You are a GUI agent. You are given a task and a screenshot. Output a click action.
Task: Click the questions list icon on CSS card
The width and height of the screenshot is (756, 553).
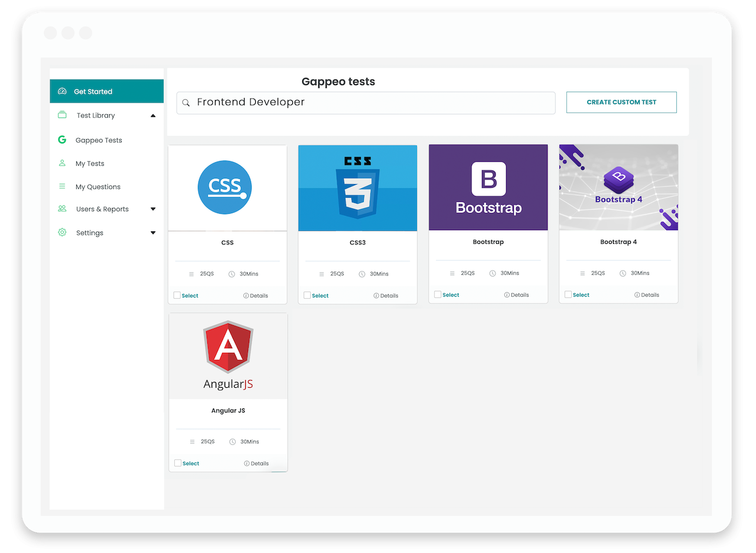(x=191, y=274)
